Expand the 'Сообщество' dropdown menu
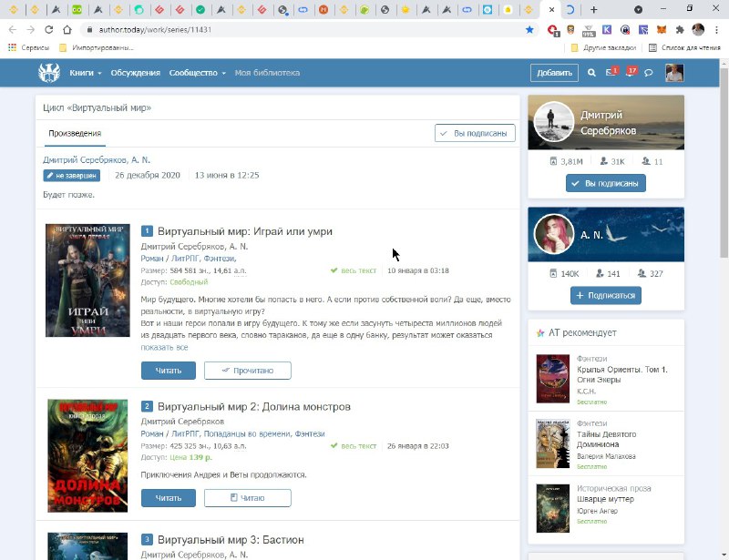The image size is (729, 560). pyautogui.click(x=197, y=73)
